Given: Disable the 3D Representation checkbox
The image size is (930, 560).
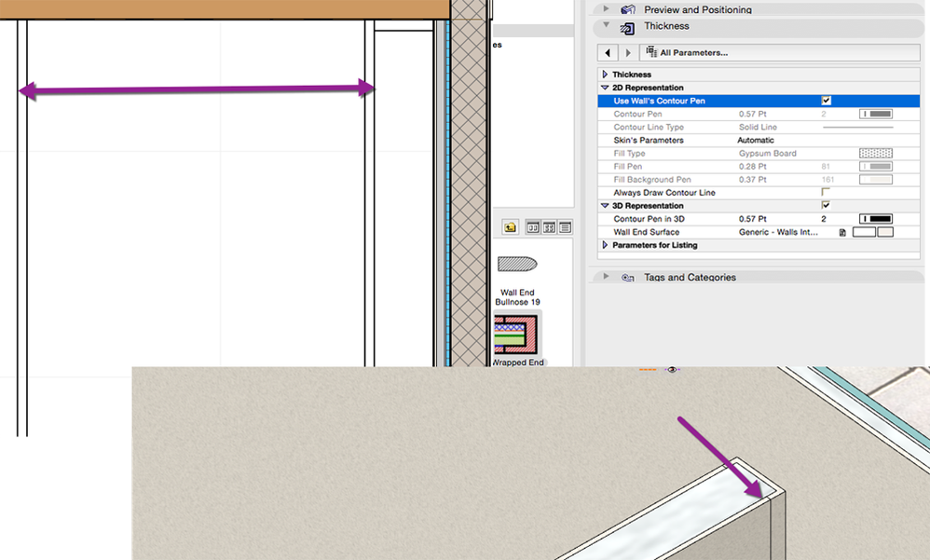Looking at the screenshot, I should tap(827, 205).
